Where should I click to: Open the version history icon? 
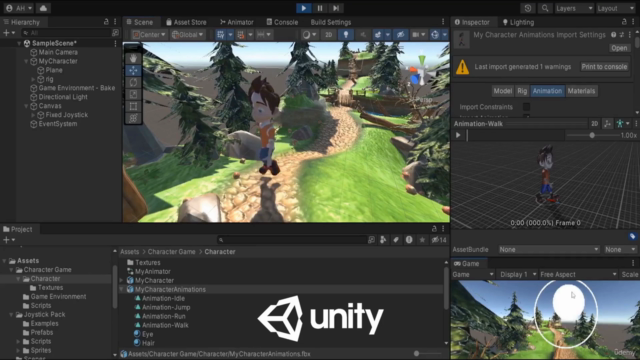pyautogui.click(x=528, y=8)
